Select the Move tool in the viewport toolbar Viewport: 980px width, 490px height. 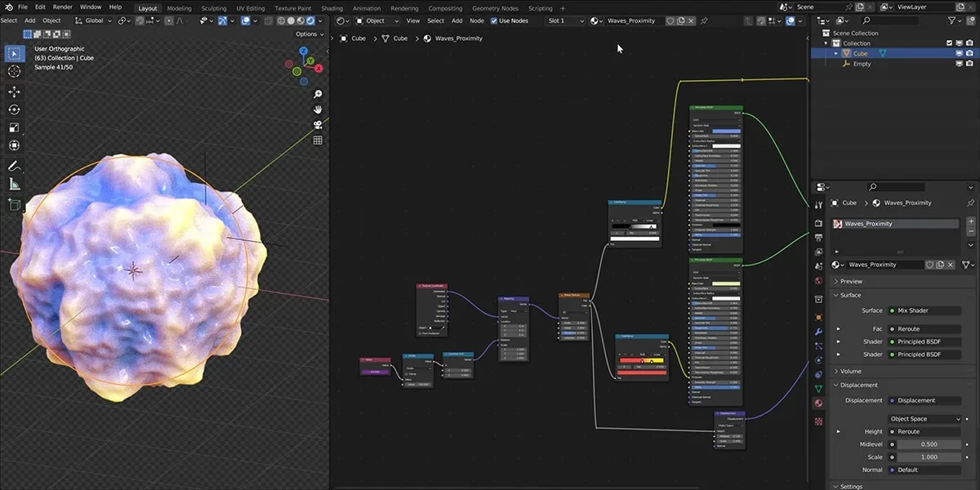(14, 91)
